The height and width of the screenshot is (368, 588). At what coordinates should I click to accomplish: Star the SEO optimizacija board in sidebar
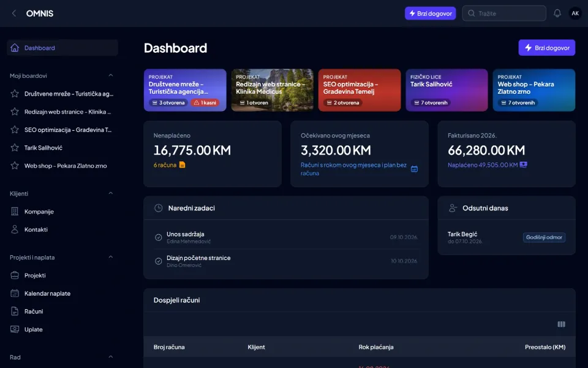pos(15,129)
